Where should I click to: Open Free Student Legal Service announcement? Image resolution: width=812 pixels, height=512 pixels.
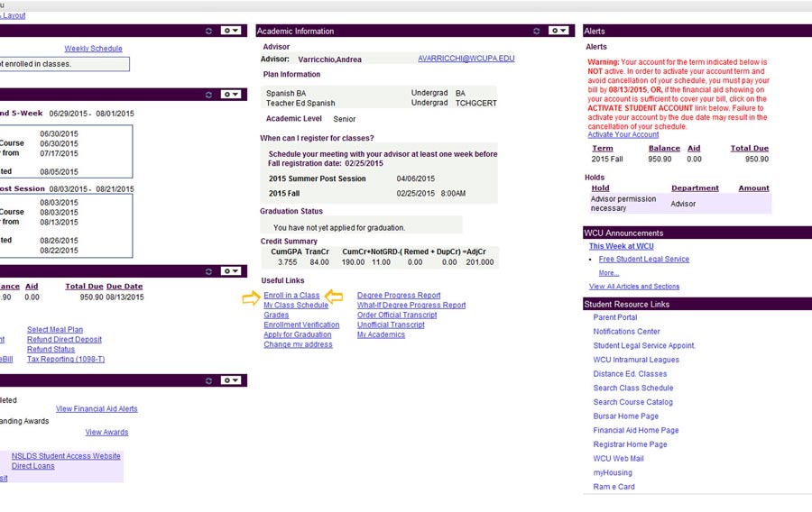tap(643, 260)
